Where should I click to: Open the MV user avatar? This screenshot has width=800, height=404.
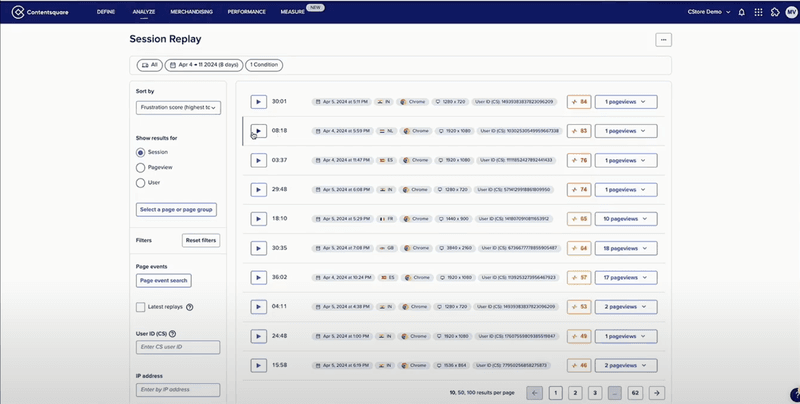tap(790, 12)
